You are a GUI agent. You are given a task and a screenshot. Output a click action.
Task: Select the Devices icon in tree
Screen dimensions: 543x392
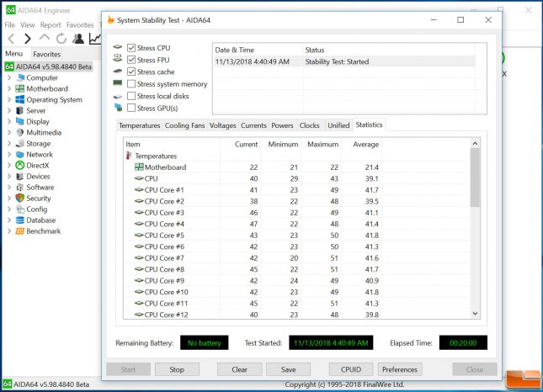20,177
